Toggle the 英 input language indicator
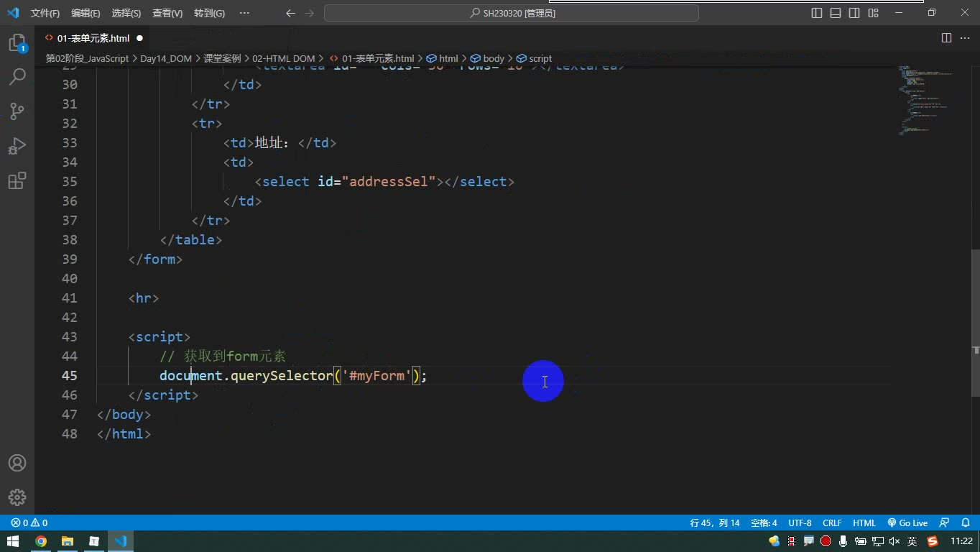The width and height of the screenshot is (980, 552). [912, 541]
